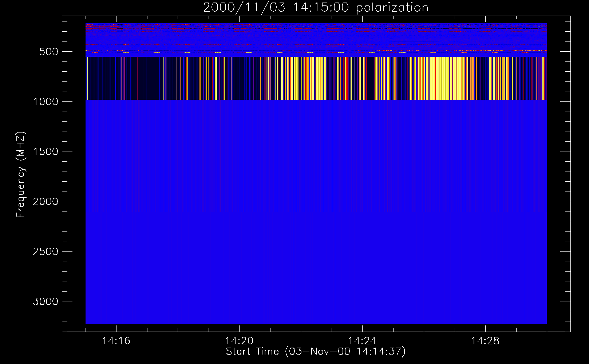Click the 2500 frequency tick label

click(46, 252)
